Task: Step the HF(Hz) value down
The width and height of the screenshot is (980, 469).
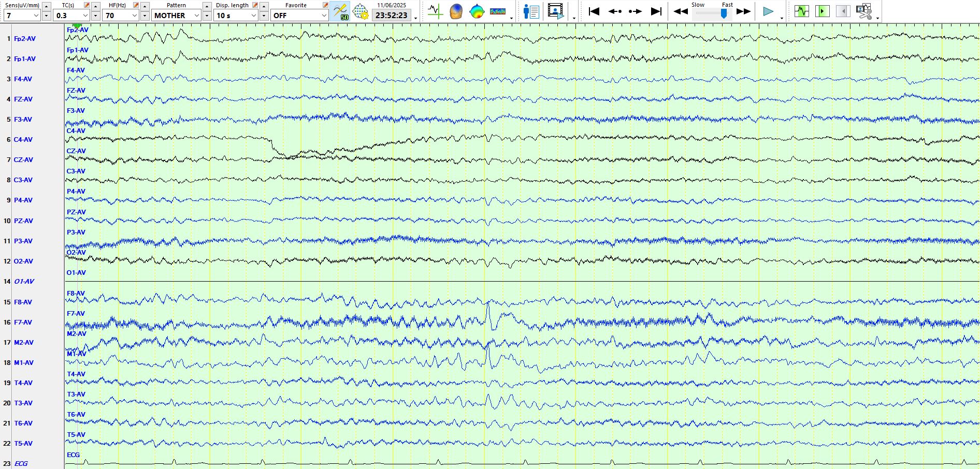Action: pos(145,16)
